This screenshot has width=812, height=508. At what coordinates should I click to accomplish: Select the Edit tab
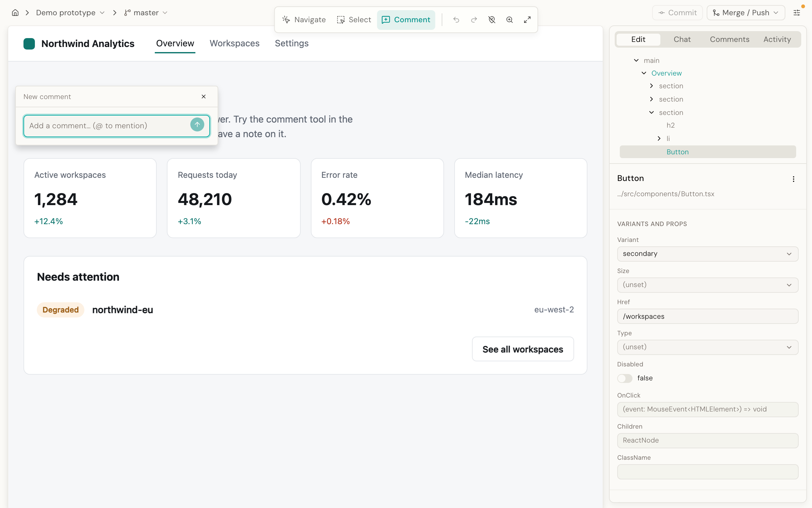pyautogui.click(x=638, y=39)
